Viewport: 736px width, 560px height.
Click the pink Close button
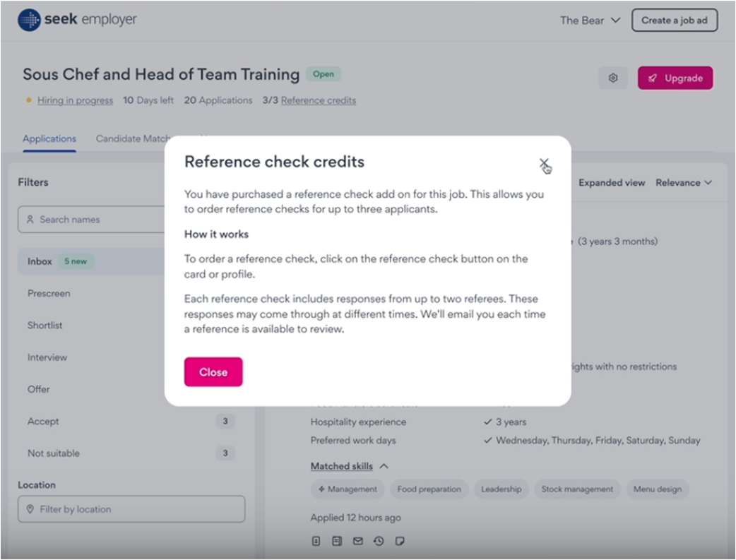pyautogui.click(x=213, y=372)
